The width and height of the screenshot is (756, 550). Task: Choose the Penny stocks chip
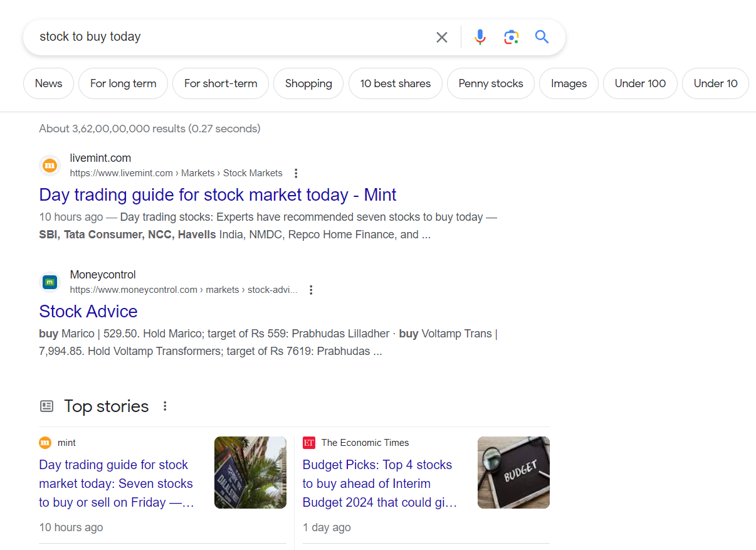click(x=491, y=83)
